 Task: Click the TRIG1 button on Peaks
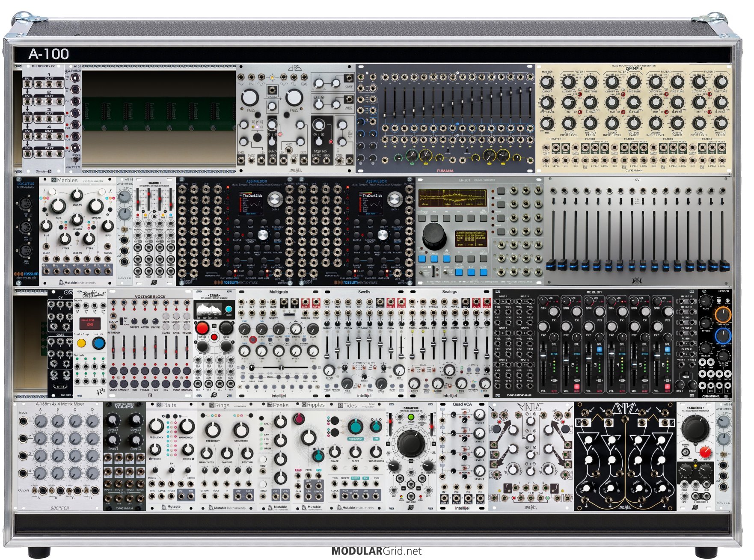pyautogui.click(x=263, y=459)
